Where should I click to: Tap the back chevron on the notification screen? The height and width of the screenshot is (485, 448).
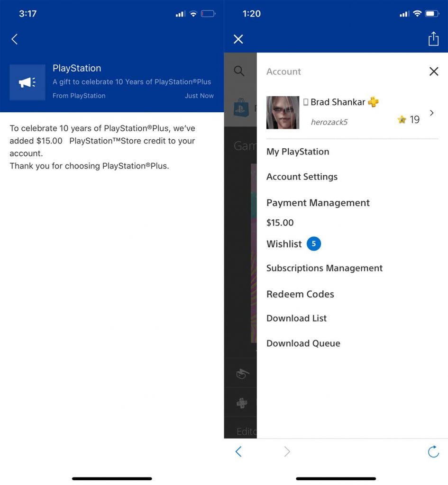pyautogui.click(x=14, y=39)
